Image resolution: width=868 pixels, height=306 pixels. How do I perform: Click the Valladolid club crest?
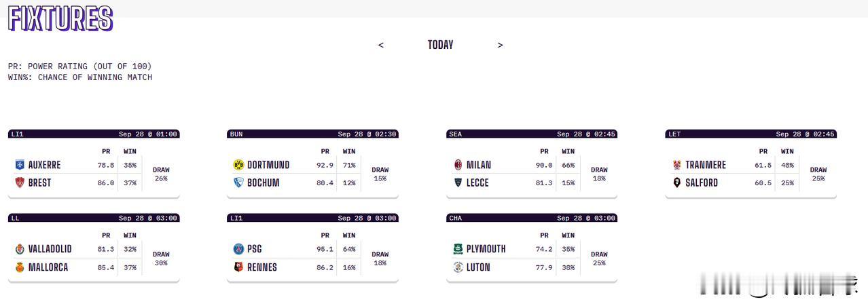20,249
